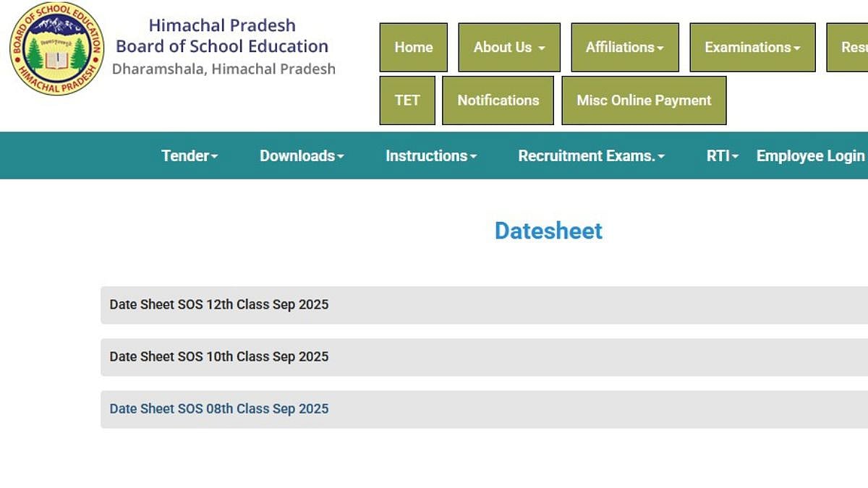
Task: Open the About Us dropdown menu
Action: [x=509, y=48]
